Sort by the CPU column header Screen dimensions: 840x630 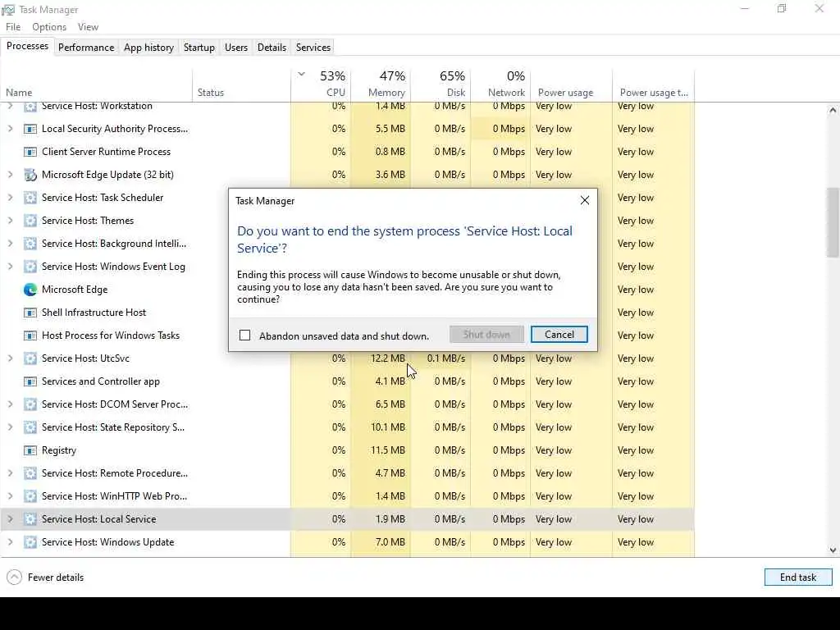[x=321, y=84]
